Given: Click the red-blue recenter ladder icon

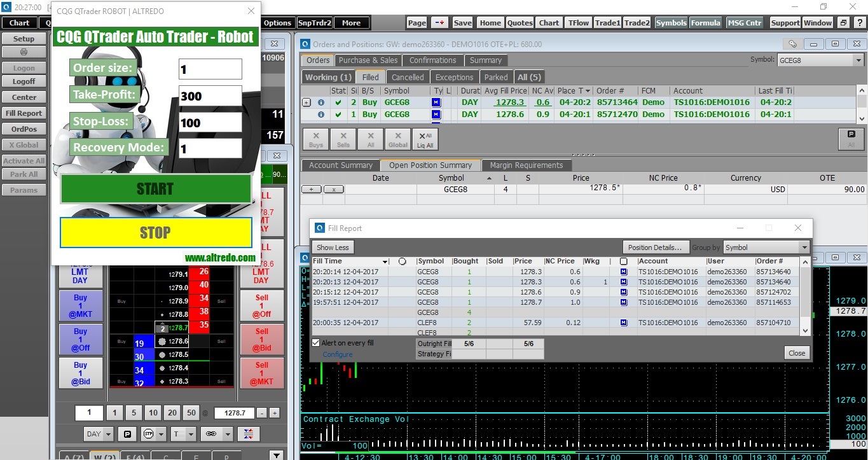Looking at the screenshot, I should (x=248, y=434).
